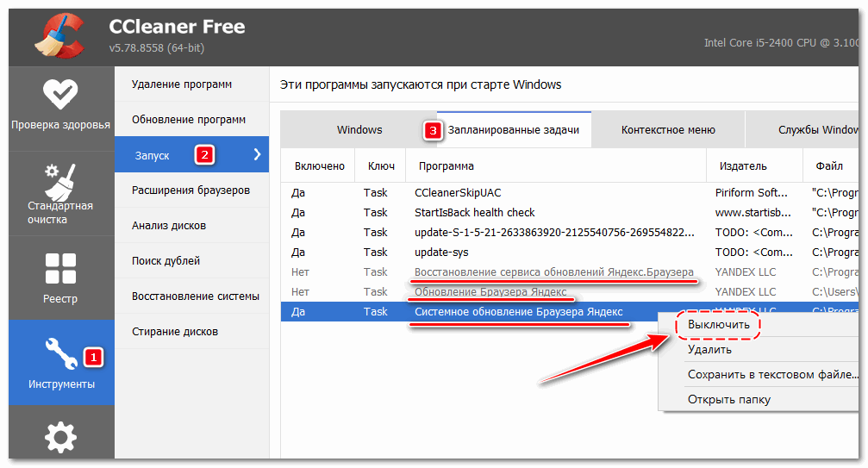Image resolution: width=868 pixels, height=468 pixels.
Task: Select StartIsBack health check row
Action: click(474, 213)
